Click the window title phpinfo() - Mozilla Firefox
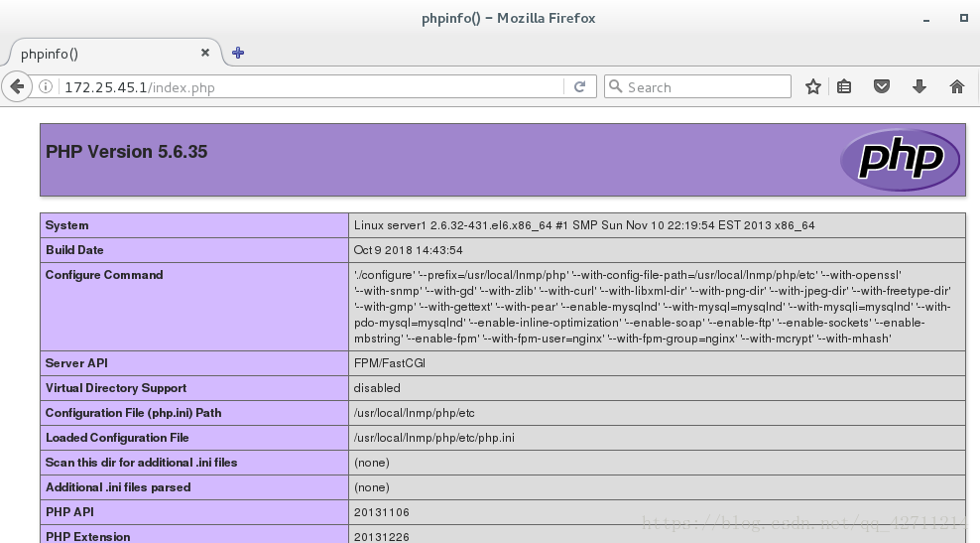The width and height of the screenshot is (980, 543). [508, 18]
